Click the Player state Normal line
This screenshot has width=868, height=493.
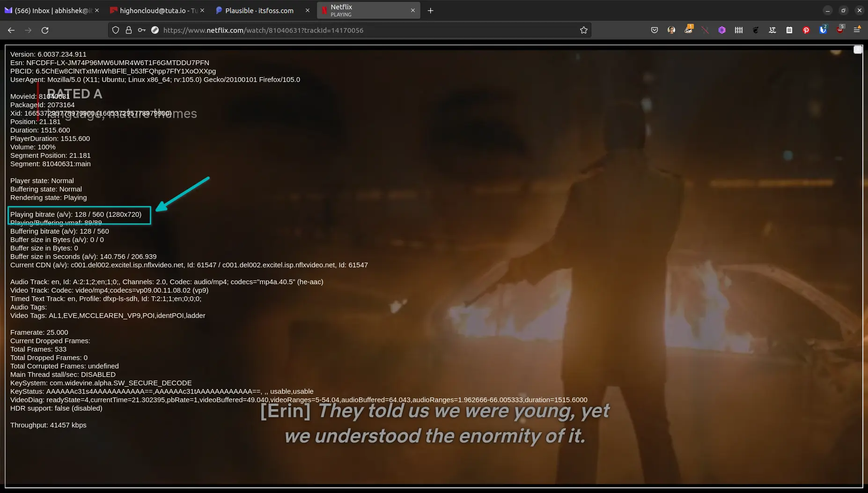click(x=42, y=181)
